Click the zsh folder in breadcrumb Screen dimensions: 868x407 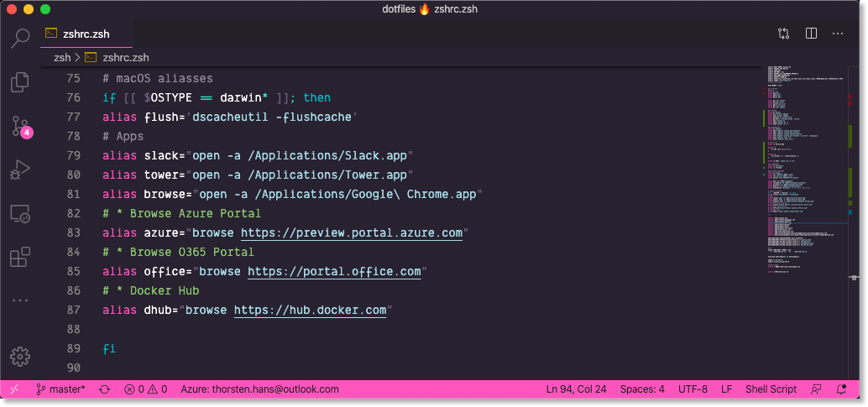tap(62, 58)
